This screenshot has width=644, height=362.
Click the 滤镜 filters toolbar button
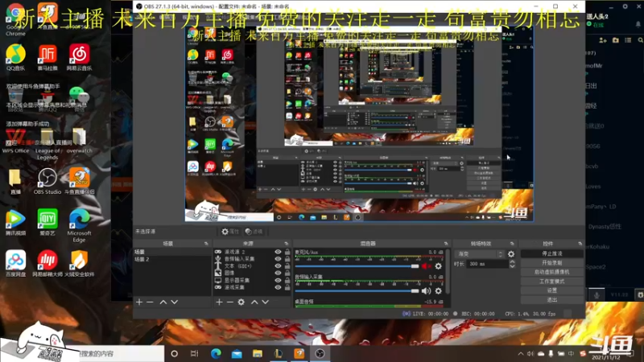[x=254, y=232]
